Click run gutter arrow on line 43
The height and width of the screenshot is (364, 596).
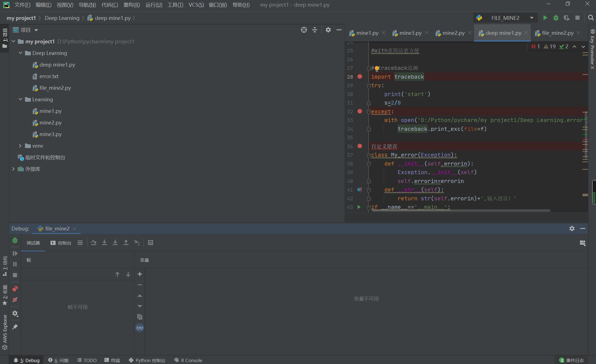[359, 207]
